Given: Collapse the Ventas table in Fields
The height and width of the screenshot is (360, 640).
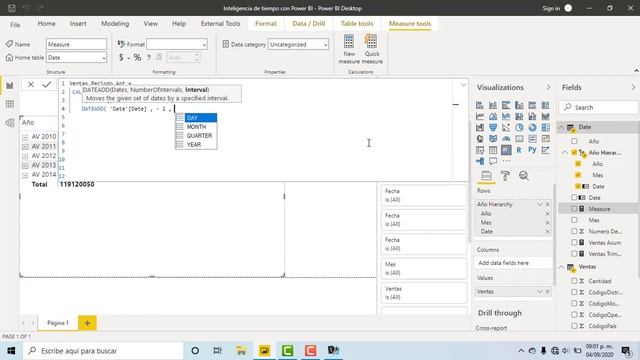Looking at the screenshot, I should coord(561,267).
